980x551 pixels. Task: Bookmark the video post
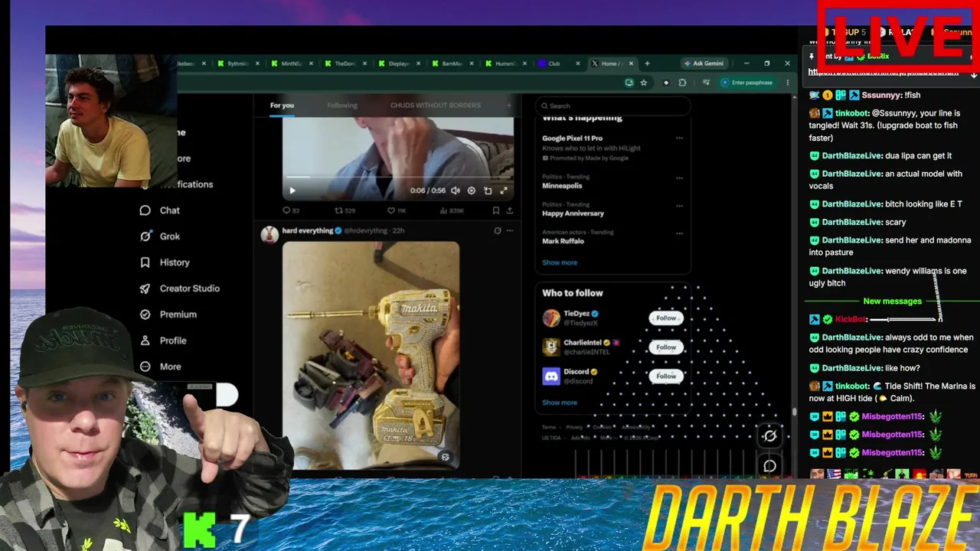click(496, 210)
